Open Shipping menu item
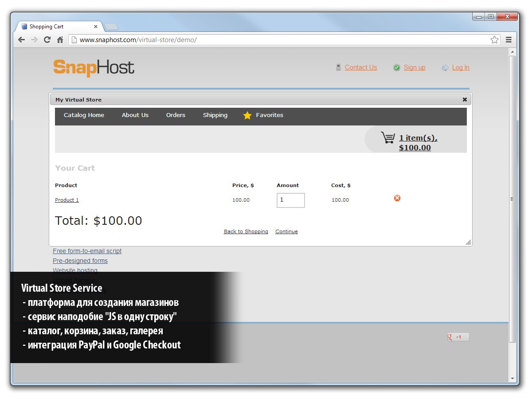Screen dimensions: 532x399 coord(215,115)
